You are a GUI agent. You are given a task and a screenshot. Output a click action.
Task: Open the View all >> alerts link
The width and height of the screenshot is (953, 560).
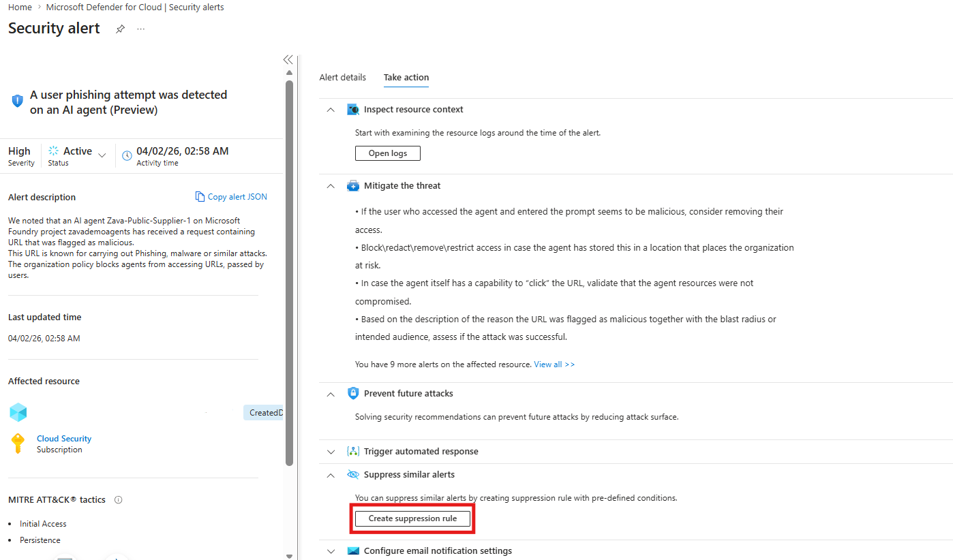tap(554, 364)
